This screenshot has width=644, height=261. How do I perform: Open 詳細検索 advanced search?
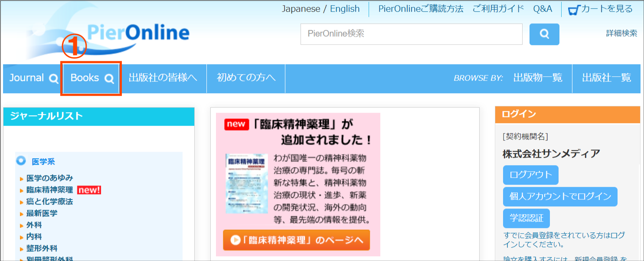click(621, 33)
